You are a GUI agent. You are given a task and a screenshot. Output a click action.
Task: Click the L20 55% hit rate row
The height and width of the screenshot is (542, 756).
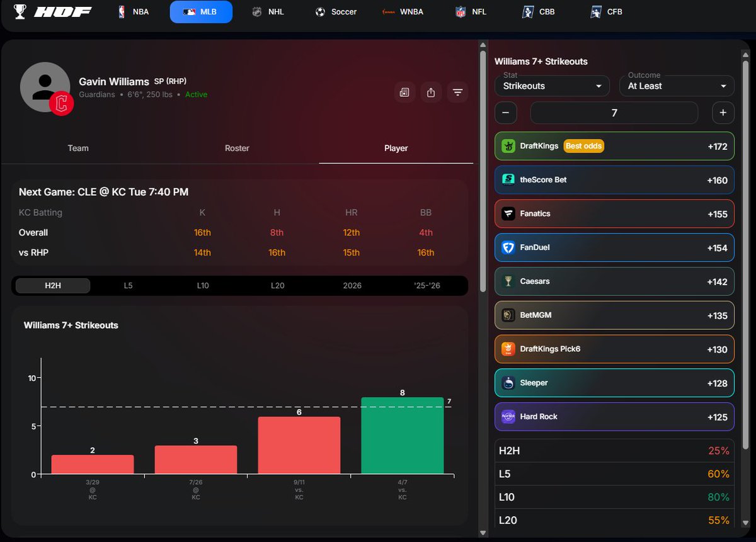(x=614, y=521)
